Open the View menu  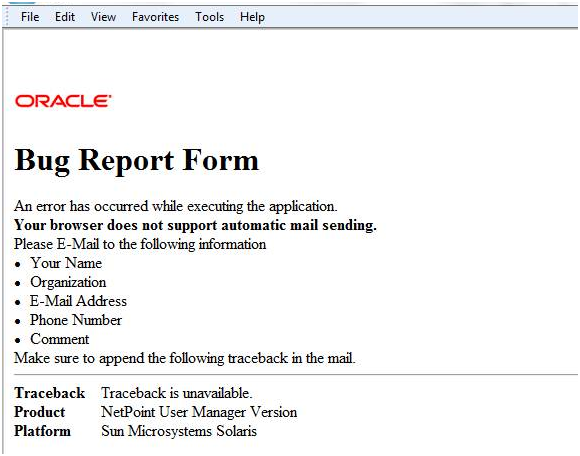(103, 17)
